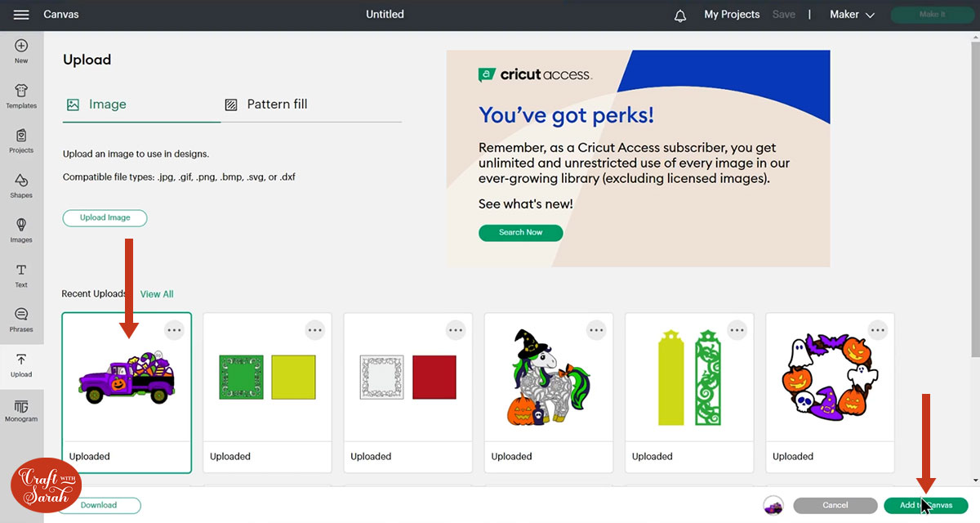Open the Images library

coord(21,230)
